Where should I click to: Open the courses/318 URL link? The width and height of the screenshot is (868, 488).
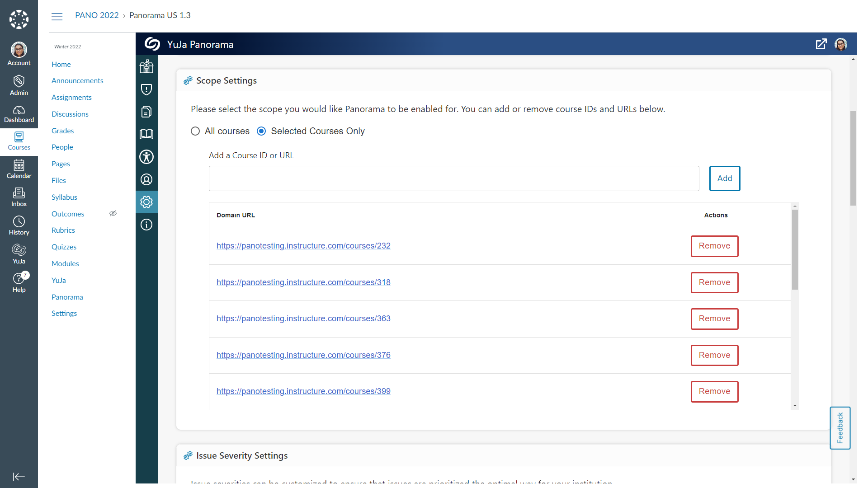pos(303,282)
